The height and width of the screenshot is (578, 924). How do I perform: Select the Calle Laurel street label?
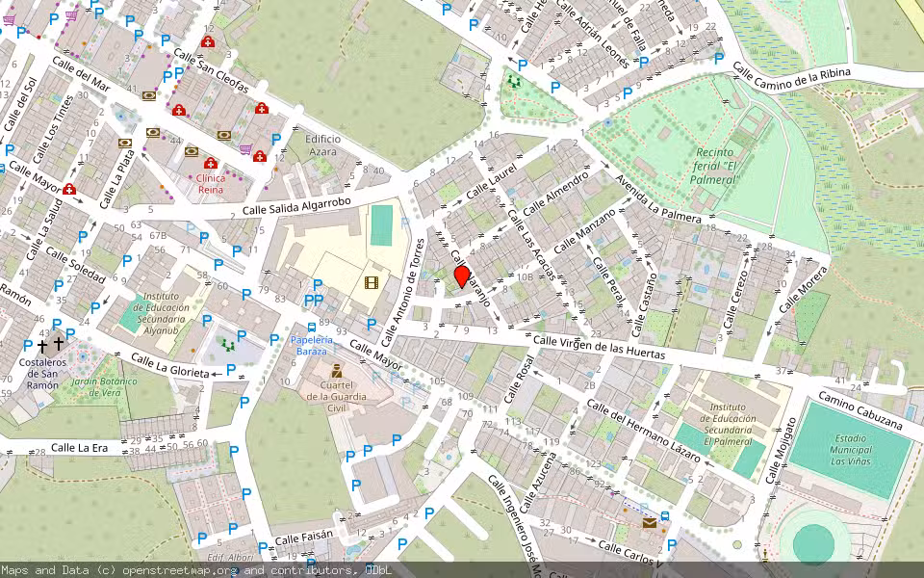tap(492, 182)
